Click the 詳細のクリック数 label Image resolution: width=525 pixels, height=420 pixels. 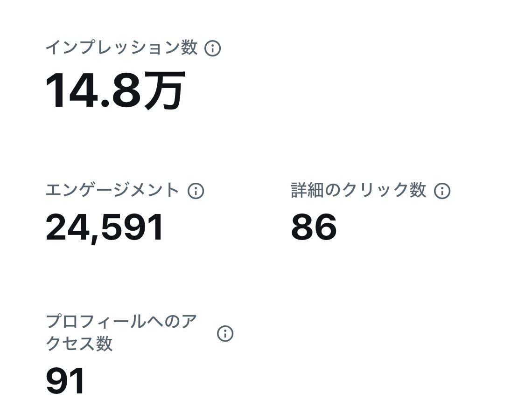click(x=358, y=190)
